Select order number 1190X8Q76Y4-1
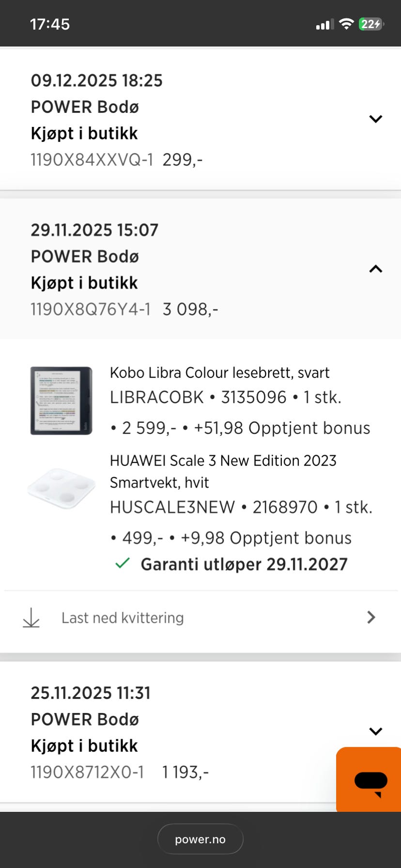This screenshot has width=401, height=868. click(91, 309)
